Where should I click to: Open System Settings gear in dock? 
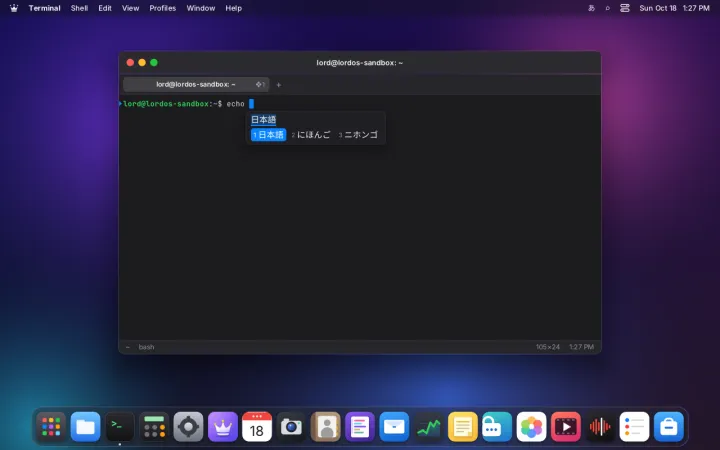(x=188, y=427)
